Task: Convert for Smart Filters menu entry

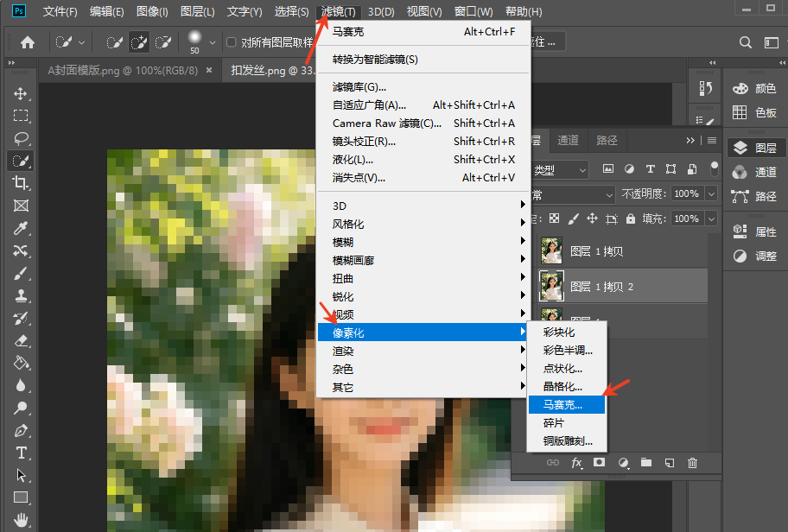Action: [x=423, y=60]
